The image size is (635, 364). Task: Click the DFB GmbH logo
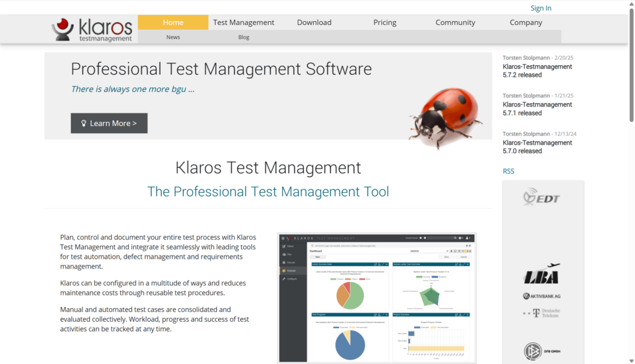(x=542, y=351)
